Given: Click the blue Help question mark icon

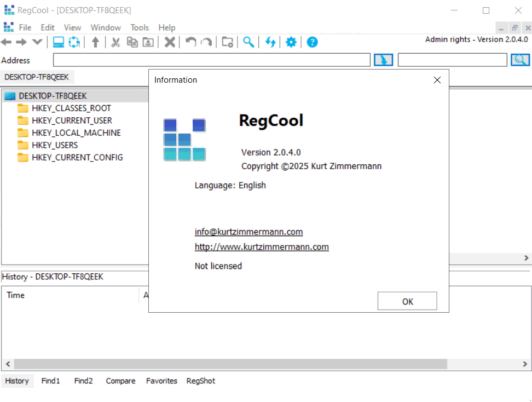Looking at the screenshot, I should tap(312, 42).
